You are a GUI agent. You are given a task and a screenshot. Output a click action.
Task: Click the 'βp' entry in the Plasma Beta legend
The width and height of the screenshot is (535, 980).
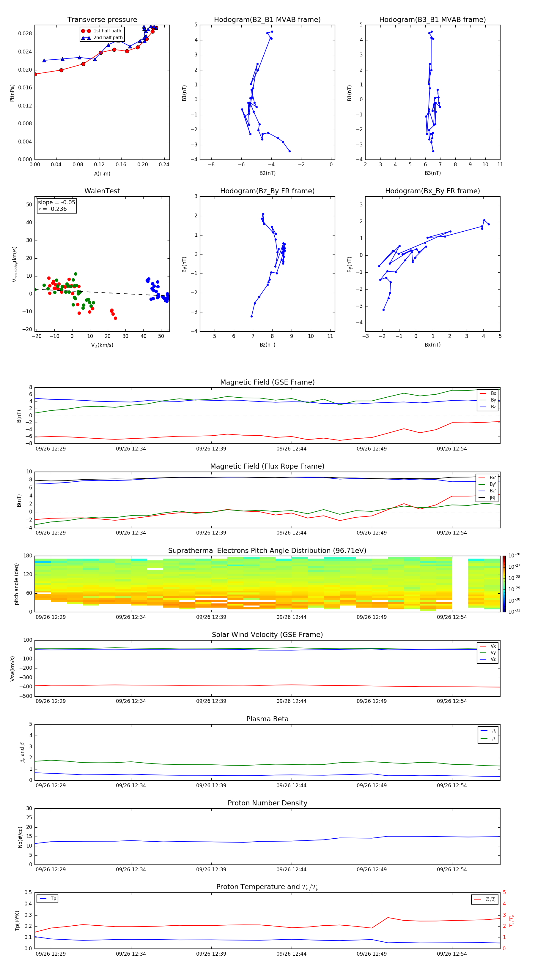[489, 731]
